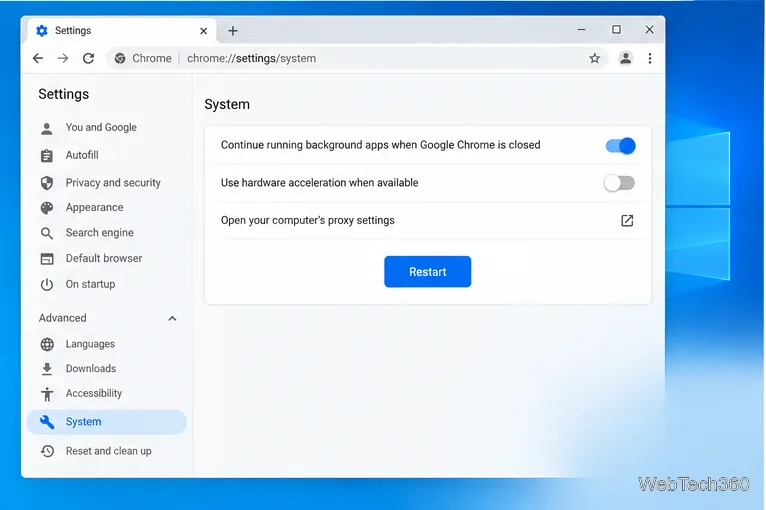Click the Search engine magnifier icon

click(x=47, y=233)
